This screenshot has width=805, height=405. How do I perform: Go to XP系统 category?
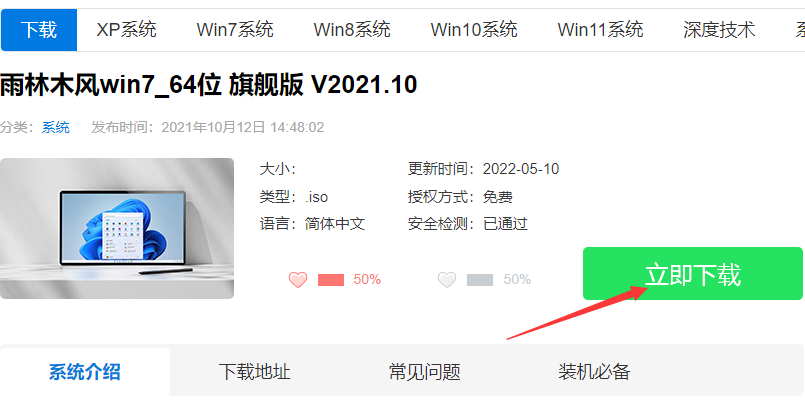126,30
